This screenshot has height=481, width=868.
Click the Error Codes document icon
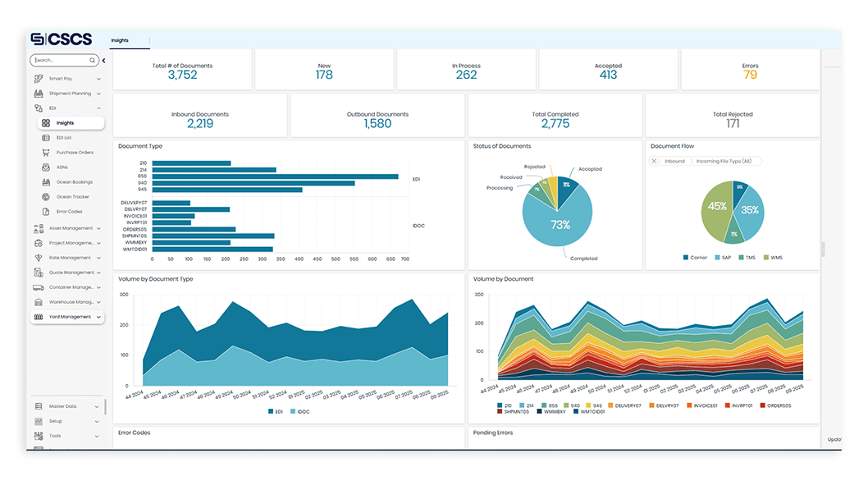[x=46, y=212]
